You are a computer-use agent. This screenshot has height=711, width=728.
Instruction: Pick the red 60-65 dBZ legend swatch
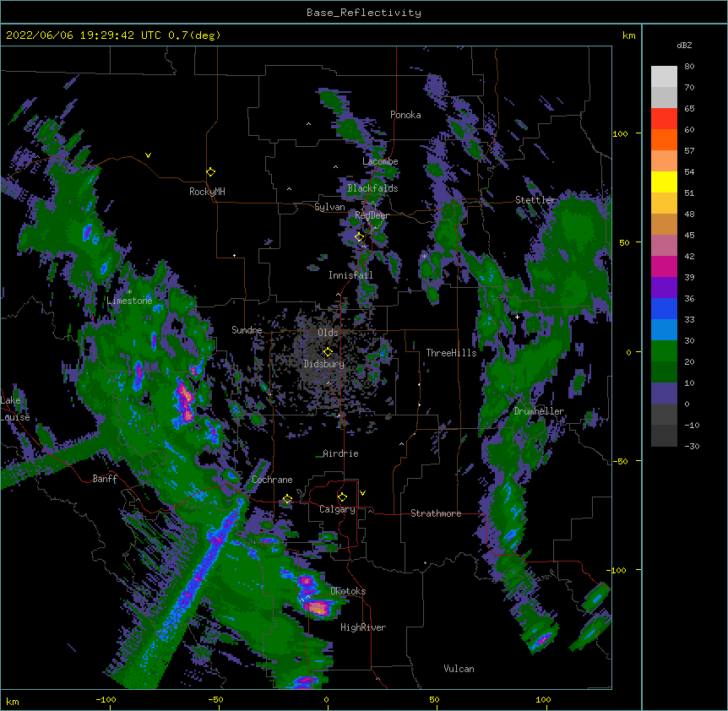664,119
